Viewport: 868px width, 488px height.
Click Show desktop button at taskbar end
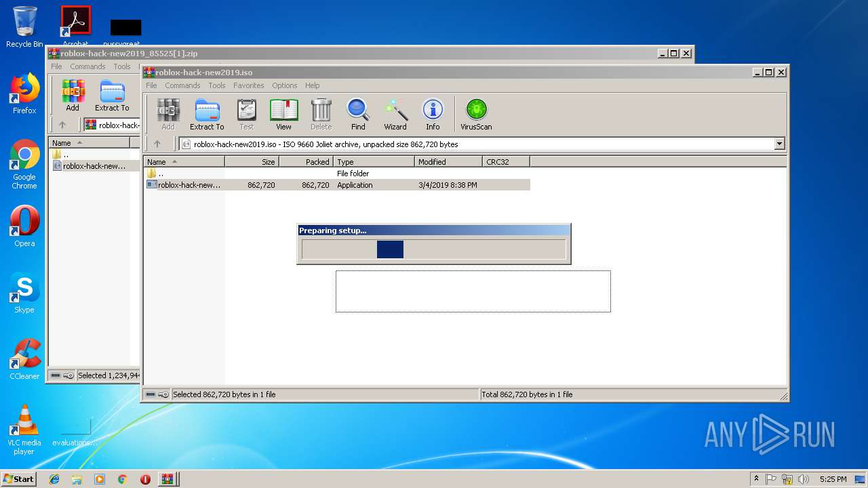[861, 479]
